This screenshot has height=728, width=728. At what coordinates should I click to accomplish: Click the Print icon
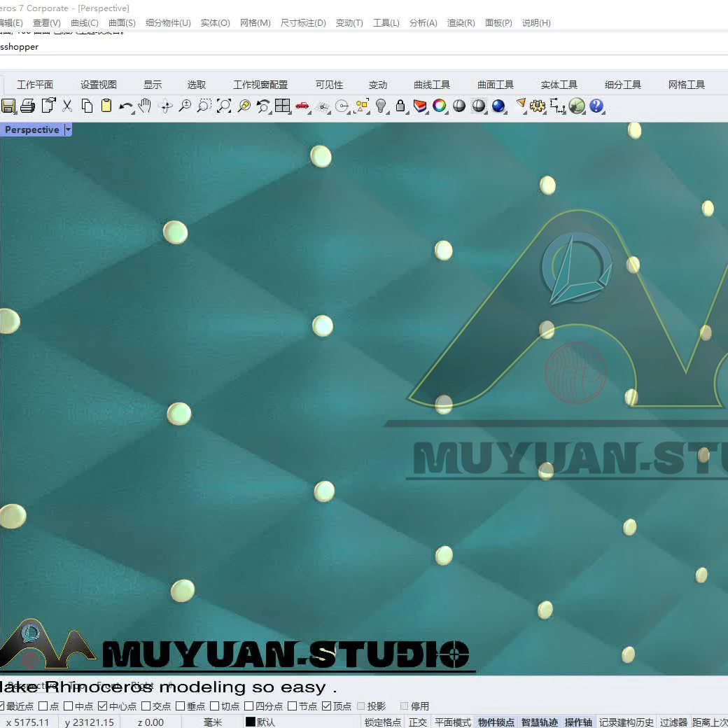click(28, 106)
